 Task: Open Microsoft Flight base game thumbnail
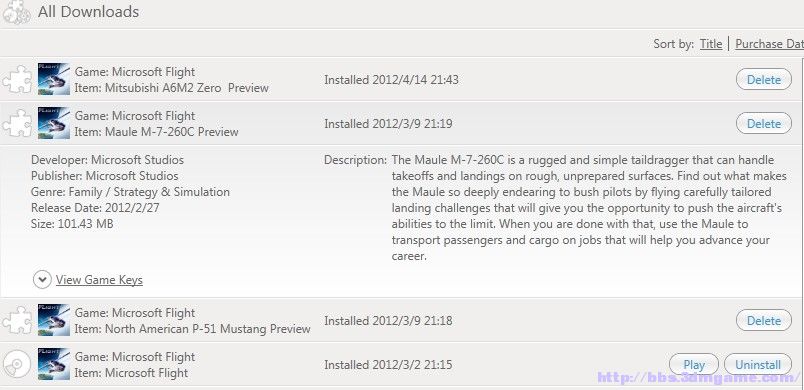pyautogui.click(x=54, y=364)
